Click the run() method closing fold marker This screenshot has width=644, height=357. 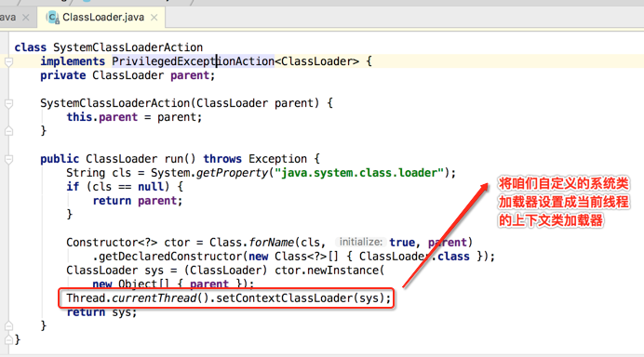tap(8, 326)
